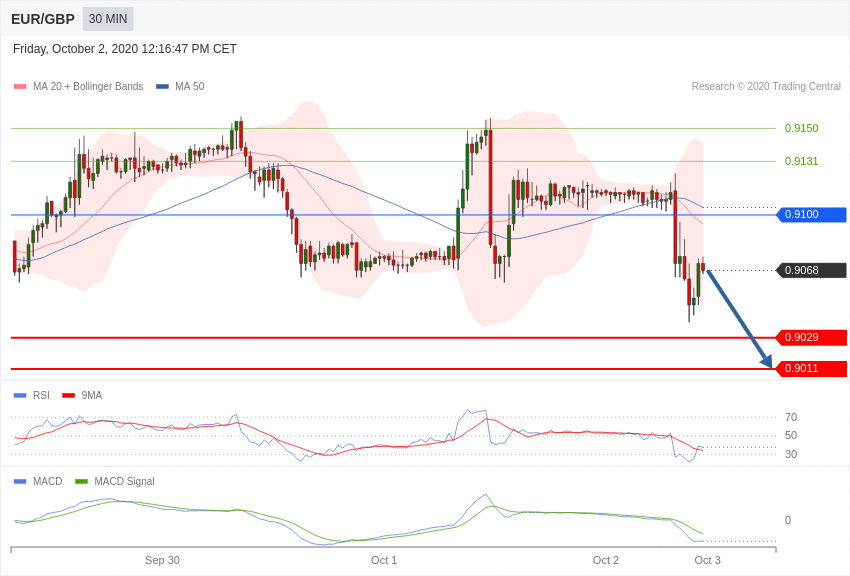Click the Oct 1 date axis label
850x576 pixels.
click(x=384, y=560)
